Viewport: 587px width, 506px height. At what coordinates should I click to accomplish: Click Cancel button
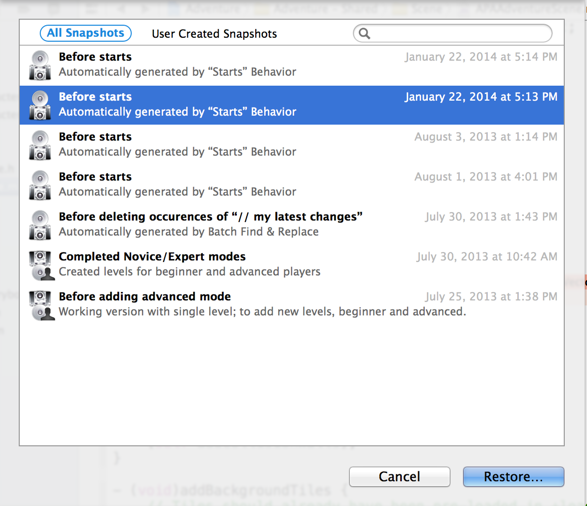(x=399, y=476)
